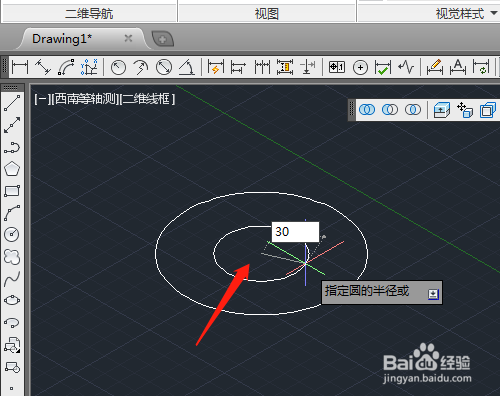500x396 pixels.
Task: Click the Extrude Faces icon
Action: (442, 110)
